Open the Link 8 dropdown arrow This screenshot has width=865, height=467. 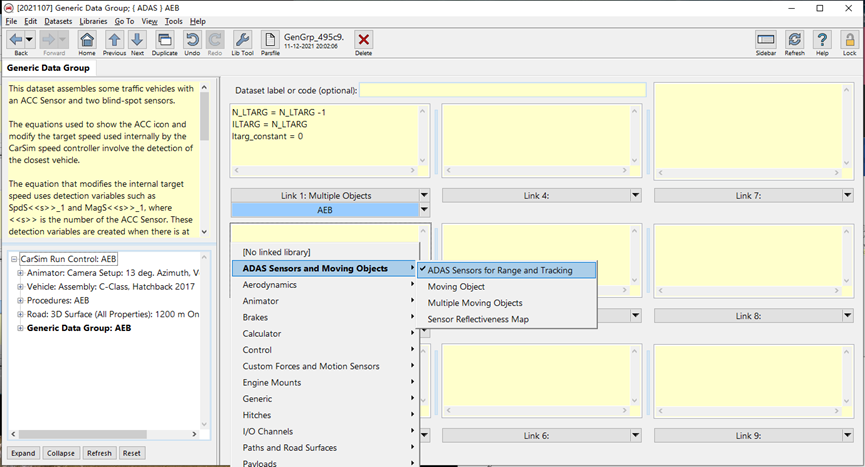tap(847, 315)
